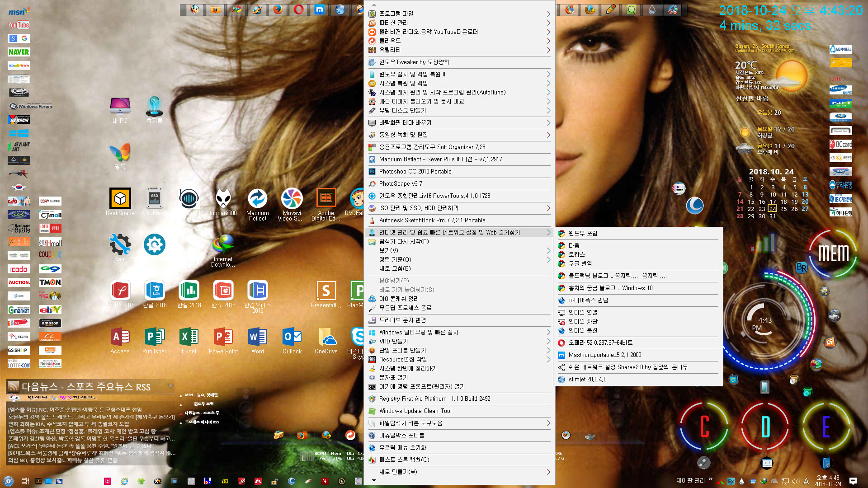Screen dimensions: 868x488
Task: Choose 아이콘캐쉬 정리 menu item
Action: coord(459,299)
